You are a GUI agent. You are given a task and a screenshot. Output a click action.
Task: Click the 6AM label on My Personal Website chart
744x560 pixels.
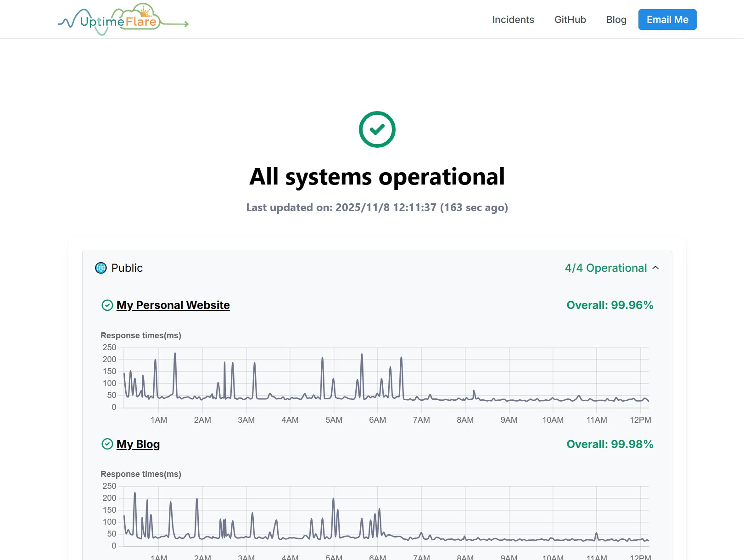pyautogui.click(x=377, y=420)
